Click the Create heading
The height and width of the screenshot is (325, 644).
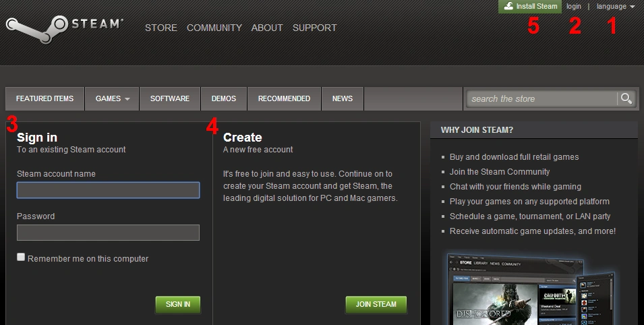[242, 138]
